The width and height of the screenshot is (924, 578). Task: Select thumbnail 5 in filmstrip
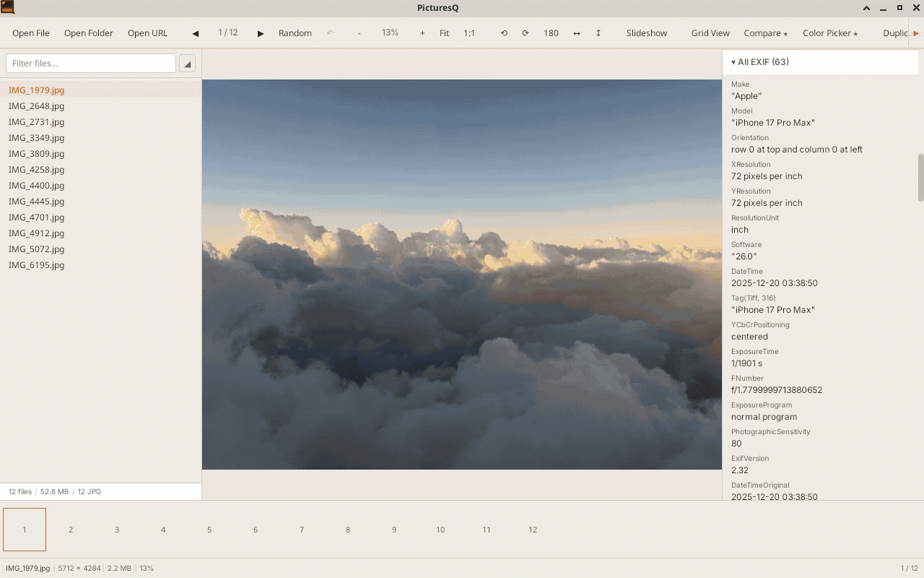point(209,530)
